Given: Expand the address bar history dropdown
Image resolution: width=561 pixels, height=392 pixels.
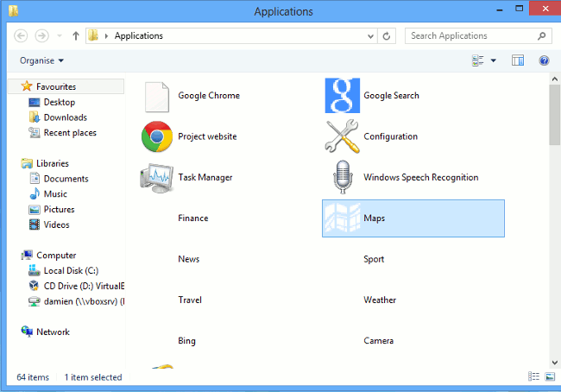Looking at the screenshot, I should tap(370, 36).
